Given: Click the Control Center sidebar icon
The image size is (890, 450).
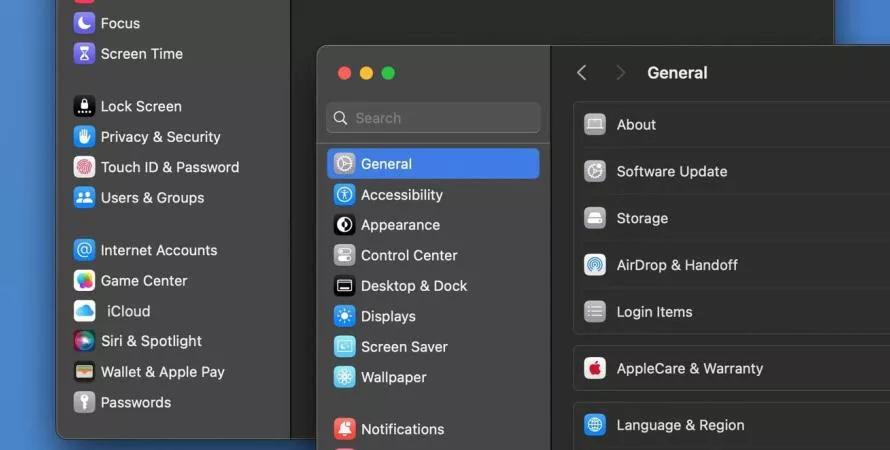Looking at the screenshot, I should pos(345,255).
